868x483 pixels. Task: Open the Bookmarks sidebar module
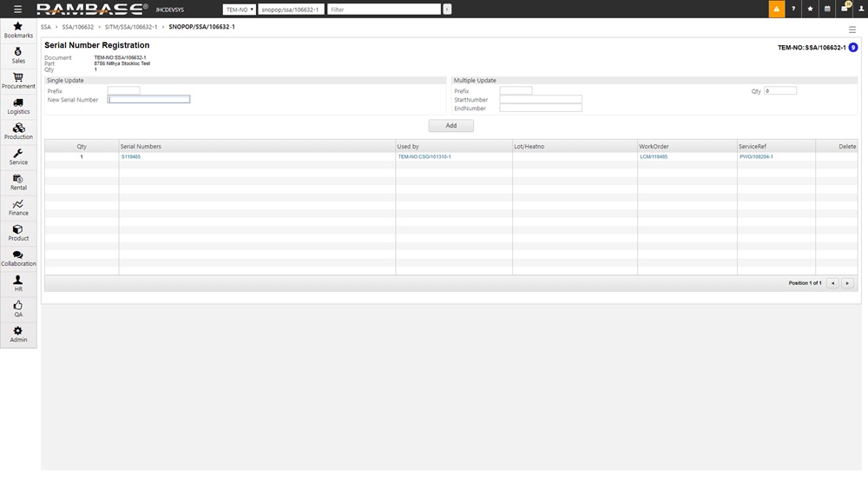[x=18, y=30]
